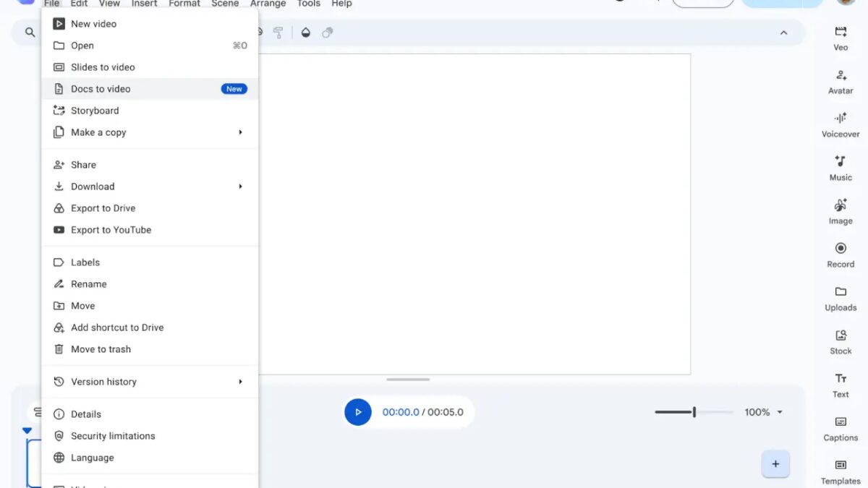Click the paint format roller icon
This screenshot has width=868, height=488.
click(x=278, y=33)
